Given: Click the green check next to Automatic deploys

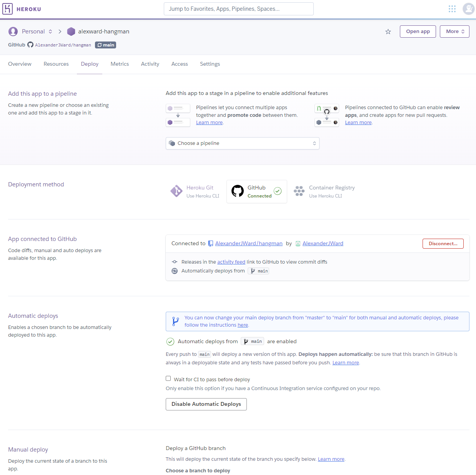Looking at the screenshot, I should 170,341.
